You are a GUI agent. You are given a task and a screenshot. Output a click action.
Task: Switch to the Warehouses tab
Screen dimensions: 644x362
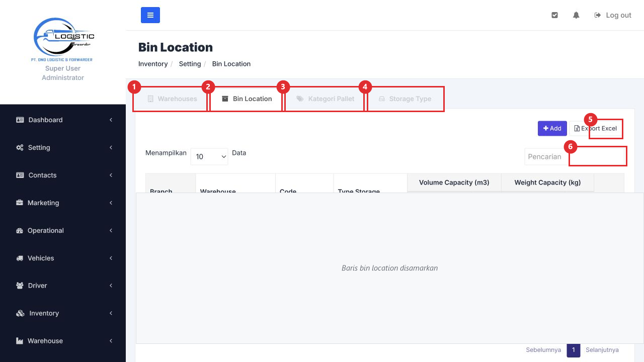click(172, 99)
